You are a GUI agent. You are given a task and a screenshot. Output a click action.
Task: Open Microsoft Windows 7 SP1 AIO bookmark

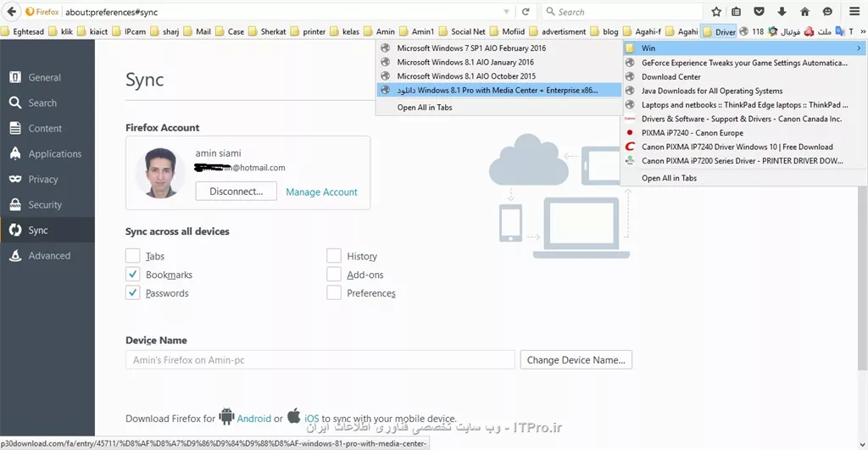498,48
